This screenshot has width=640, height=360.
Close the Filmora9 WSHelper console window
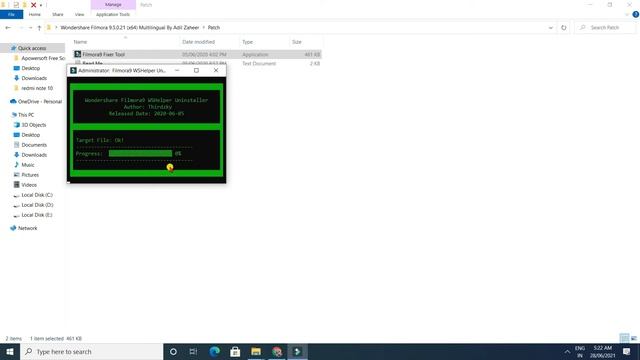(x=216, y=71)
